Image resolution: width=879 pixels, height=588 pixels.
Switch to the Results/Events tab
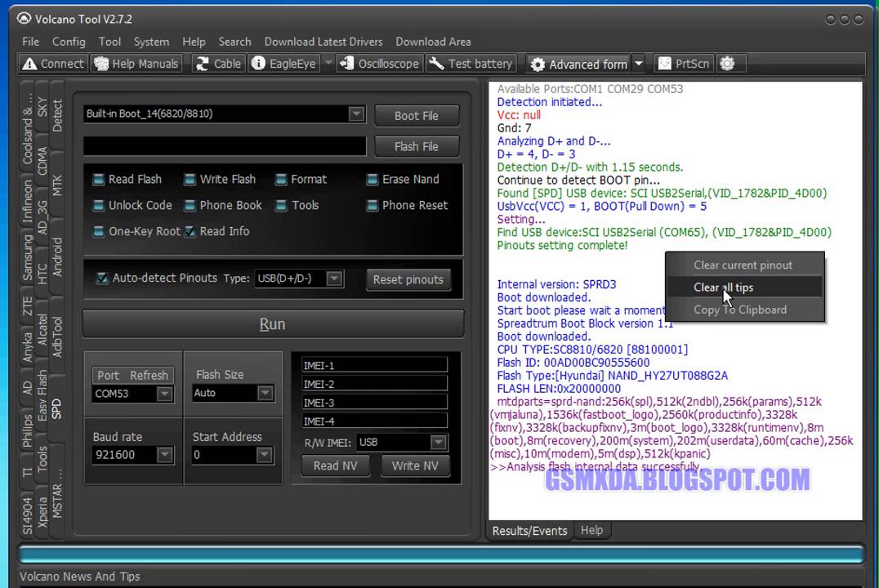coord(529,530)
